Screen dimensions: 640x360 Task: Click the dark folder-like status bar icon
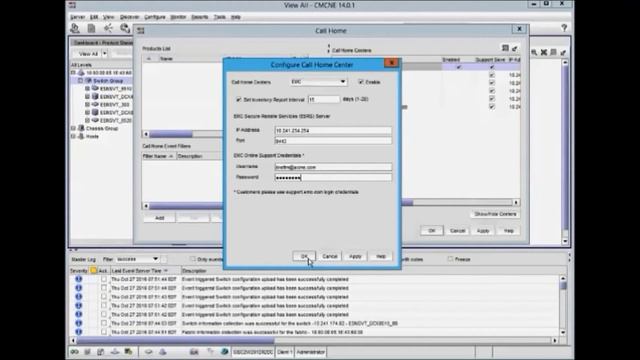click(128, 351)
